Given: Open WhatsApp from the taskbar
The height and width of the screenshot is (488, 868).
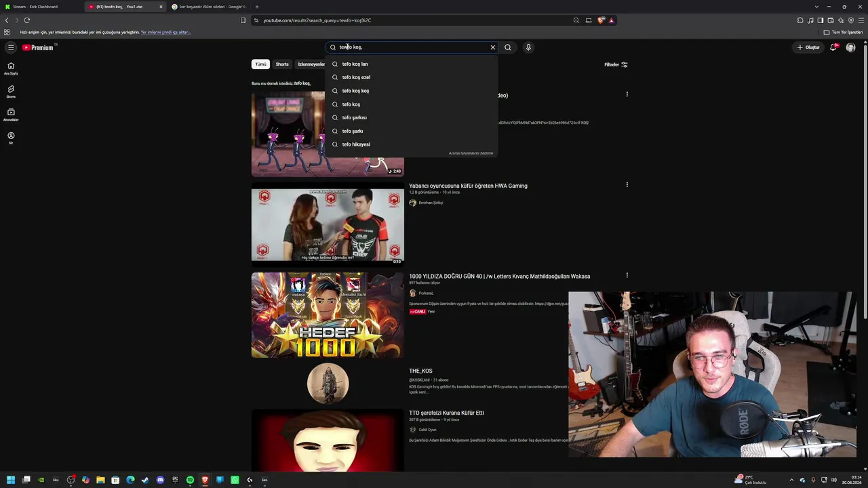Looking at the screenshot, I should [x=235, y=480].
